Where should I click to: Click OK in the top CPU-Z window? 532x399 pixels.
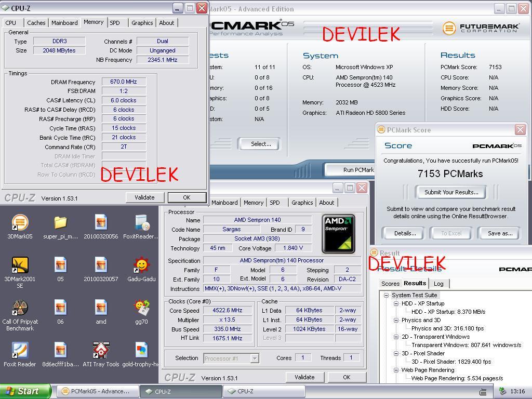tap(187, 197)
